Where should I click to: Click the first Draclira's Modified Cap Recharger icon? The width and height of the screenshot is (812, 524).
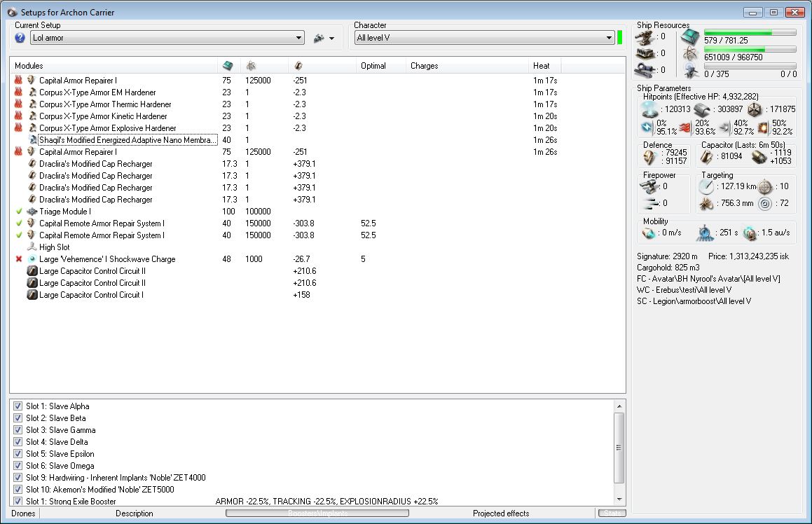pos(32,164)
